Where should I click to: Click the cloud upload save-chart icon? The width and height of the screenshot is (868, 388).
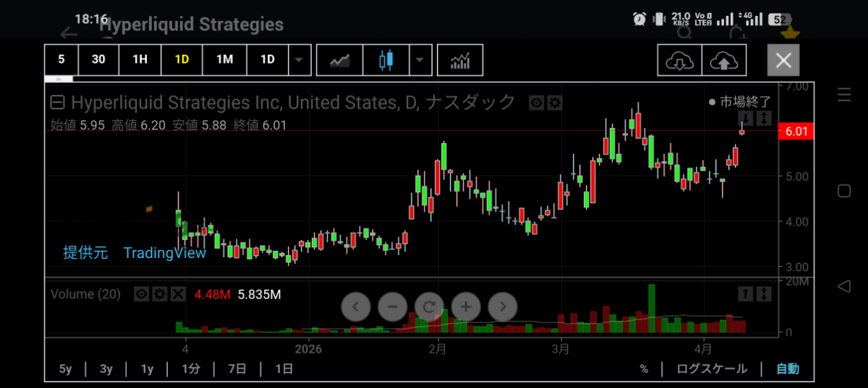click(724, 61)
